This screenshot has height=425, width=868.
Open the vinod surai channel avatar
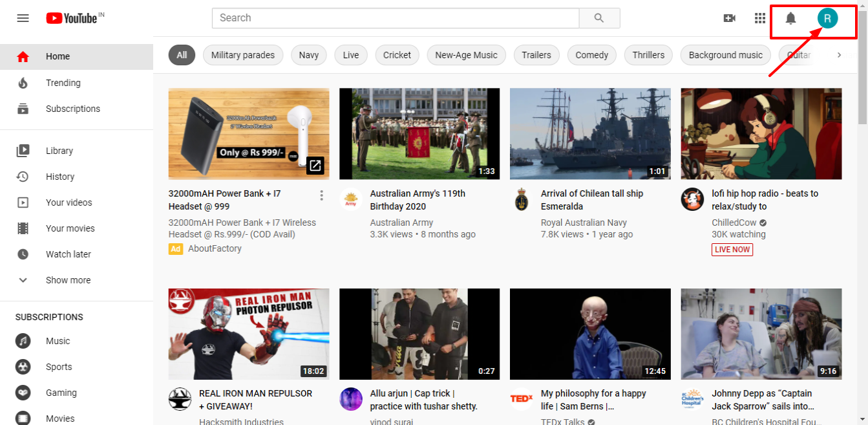351,400
